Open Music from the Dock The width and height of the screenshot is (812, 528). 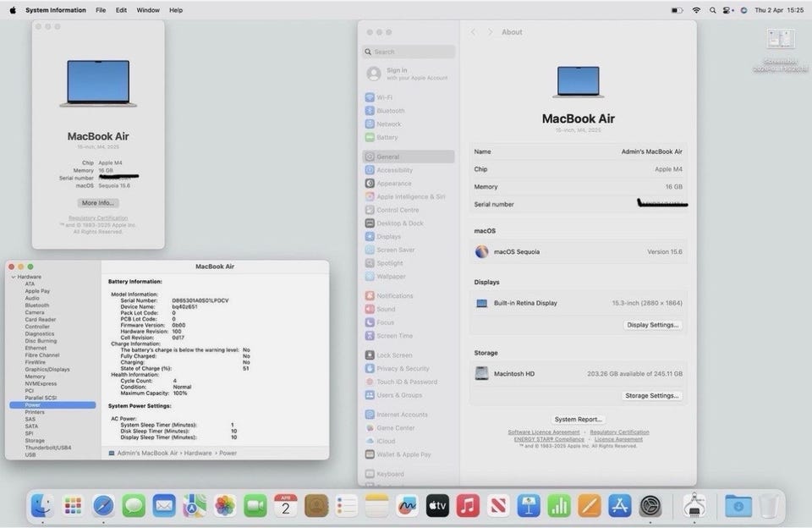(468, 505)
